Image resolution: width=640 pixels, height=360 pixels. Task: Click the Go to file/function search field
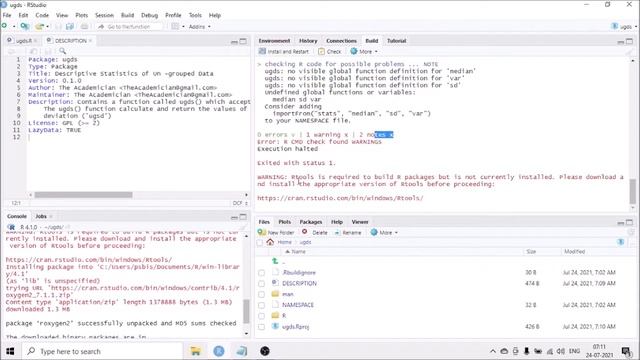click(130, 27)
